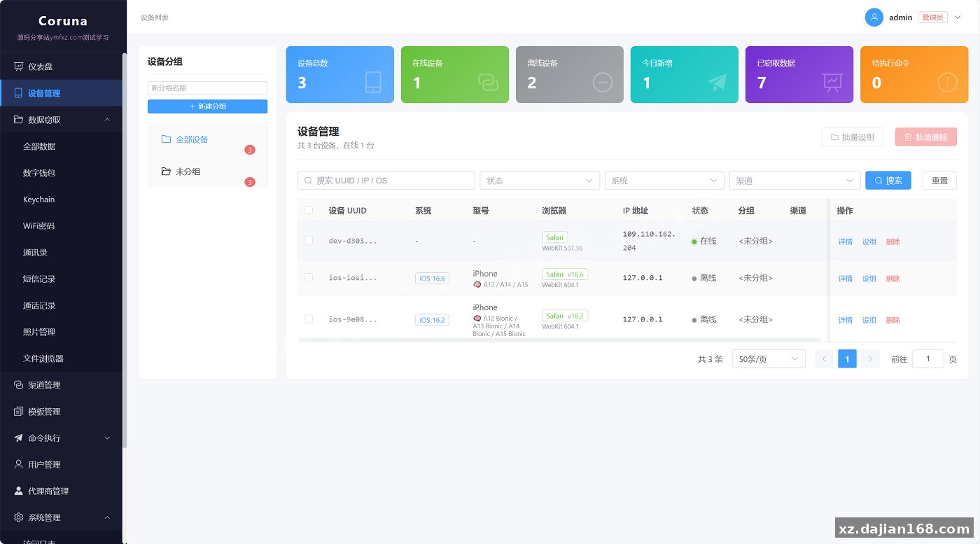Click the admin avatar icon
Viewport: 980px width, 544px height.
pyautogui.click(x=874, y=18)
